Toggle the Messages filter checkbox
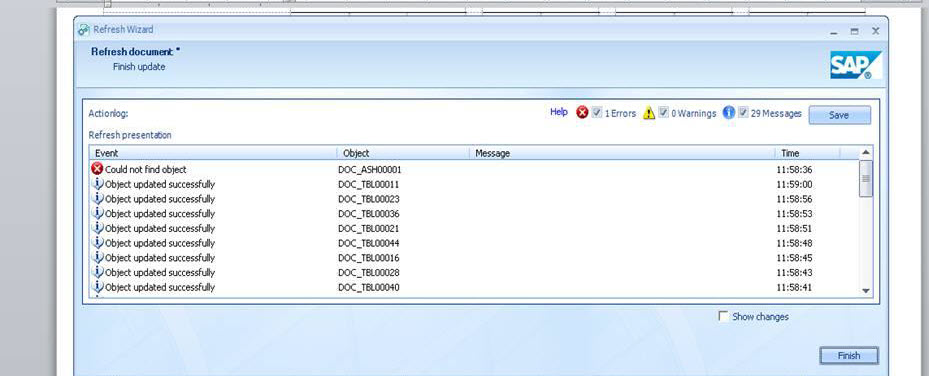 744,112
